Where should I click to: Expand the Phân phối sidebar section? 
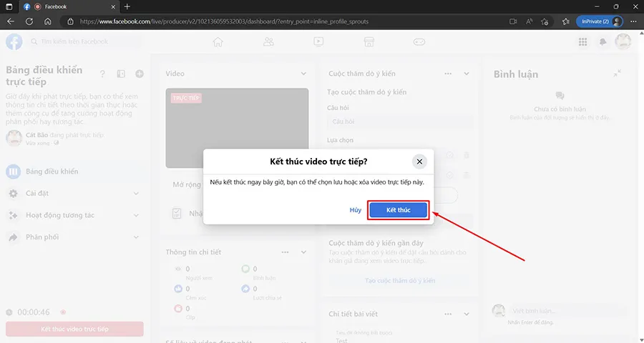[x=74, y=237]
